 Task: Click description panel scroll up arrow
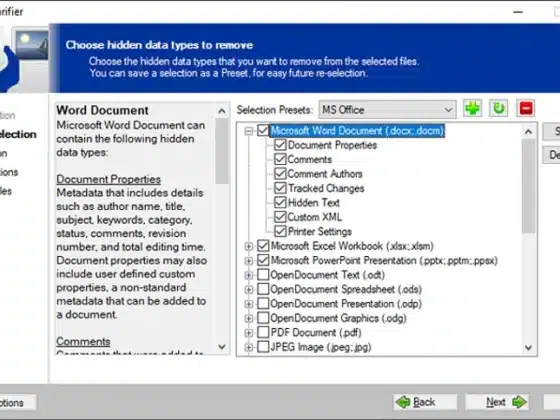coord(222,111)
